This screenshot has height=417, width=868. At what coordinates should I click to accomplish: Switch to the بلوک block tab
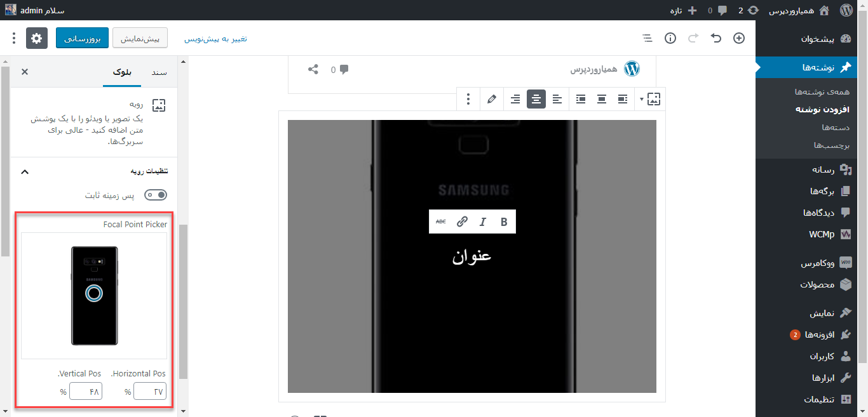(122, 72)
